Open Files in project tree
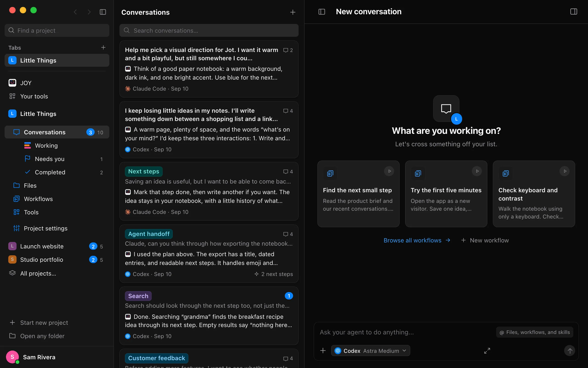The height and width of the screenshot is (368, 588). 57,186
